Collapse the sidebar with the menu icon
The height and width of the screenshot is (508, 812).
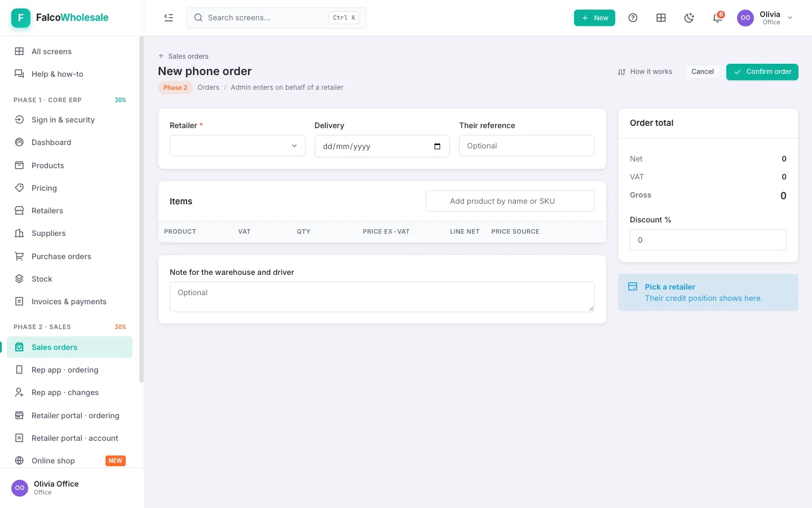click(x=169, y=17)
